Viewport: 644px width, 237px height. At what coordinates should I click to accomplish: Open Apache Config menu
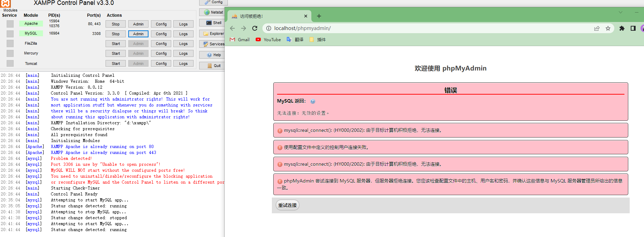[x=161, y=24]
